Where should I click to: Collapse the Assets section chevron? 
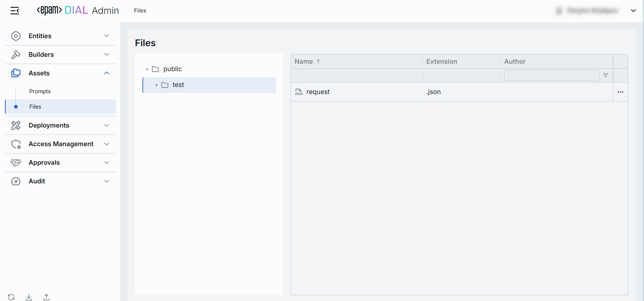tap(107, 73)
